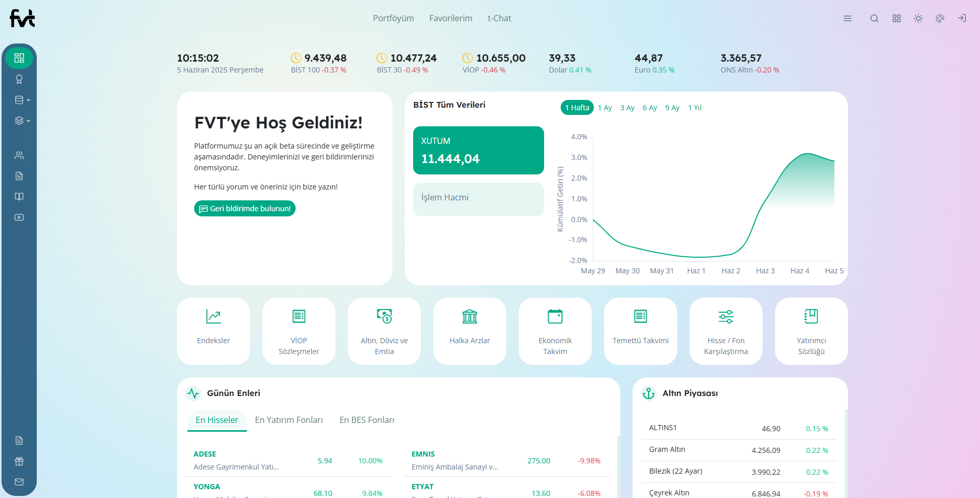This screenshot has height=498, width=980.
Task: Open the Portföyüm menu item
Action: coord(393,18)
